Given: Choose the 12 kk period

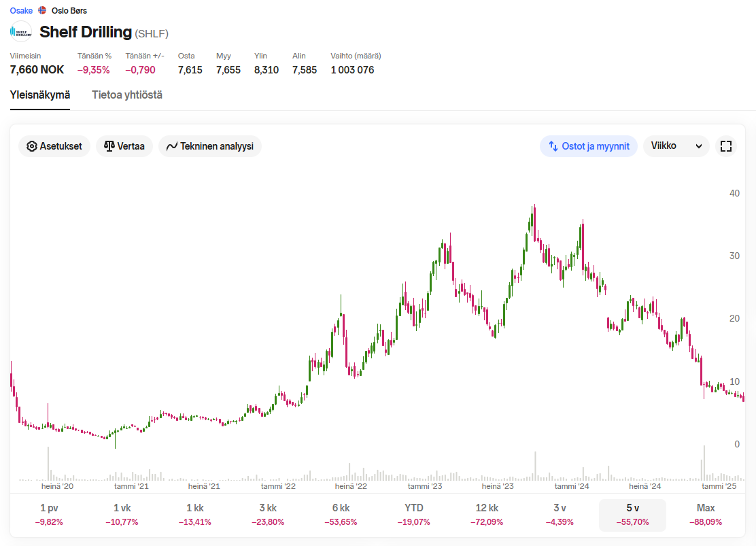Looking at the screenshot, I should (x=487, y=515).
